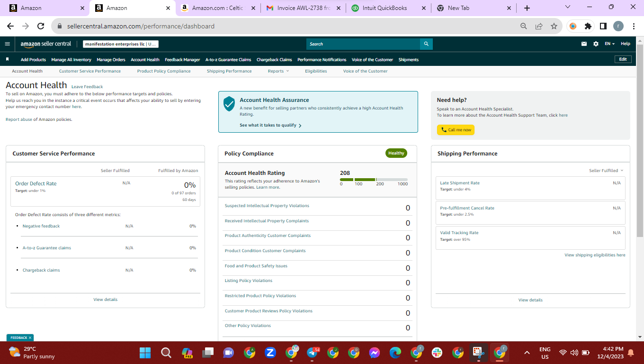Show hidden system tray icons
The image size is (644, 364).
pyautogui.click(x=527, y=353)
